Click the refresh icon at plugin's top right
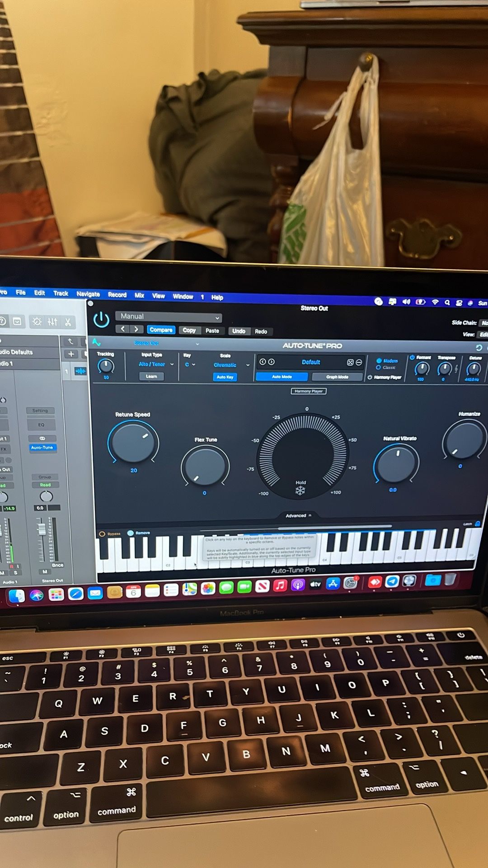Image resolution: width=488 pixels, height=868 pixels. (479, 348)
